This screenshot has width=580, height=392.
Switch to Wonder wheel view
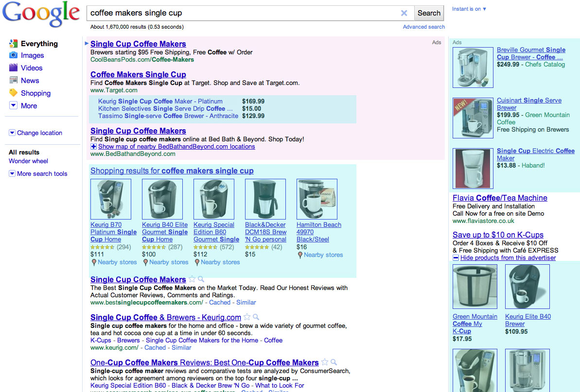[29, 161]
